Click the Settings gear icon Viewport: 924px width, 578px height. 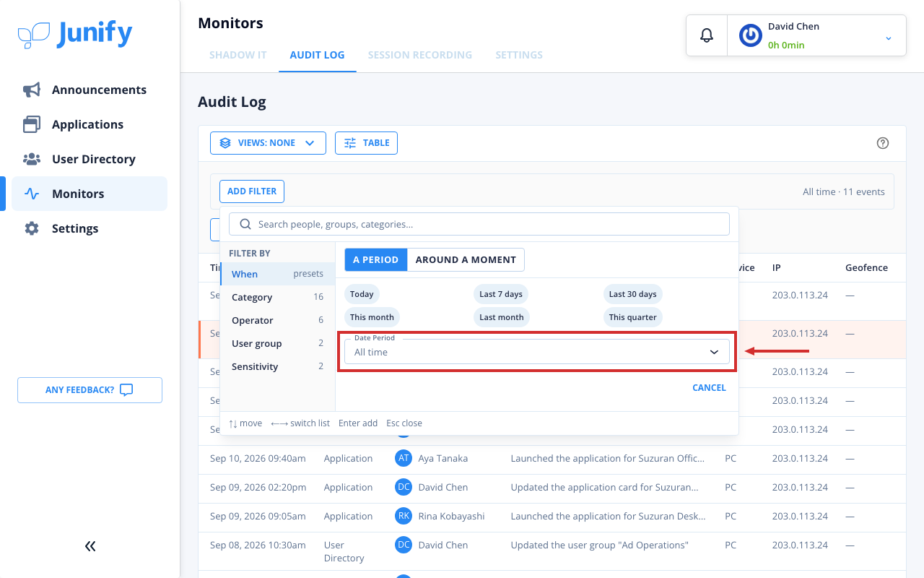[x=32, y=228]
